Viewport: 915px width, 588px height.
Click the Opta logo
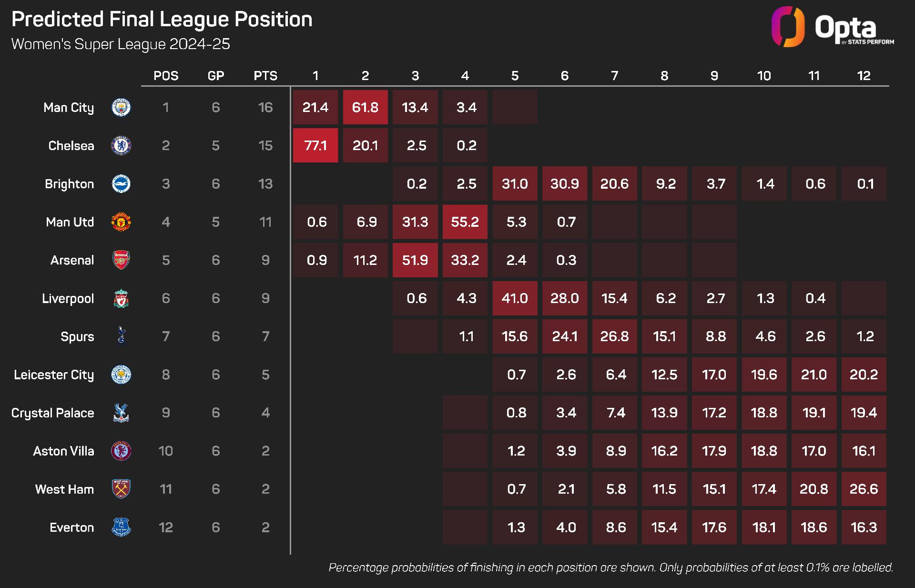pyautogui.click(x=833, y=27)
